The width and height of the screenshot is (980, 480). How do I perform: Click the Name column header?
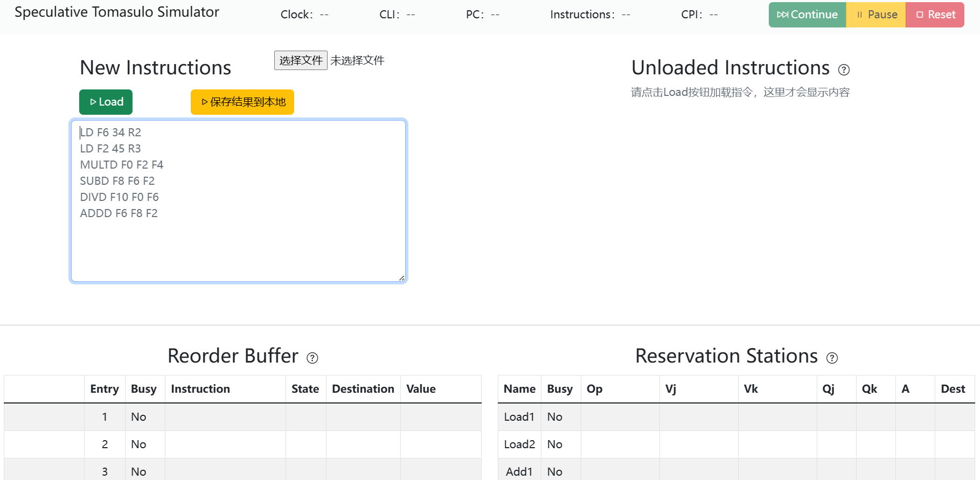[x=520, y=389]
